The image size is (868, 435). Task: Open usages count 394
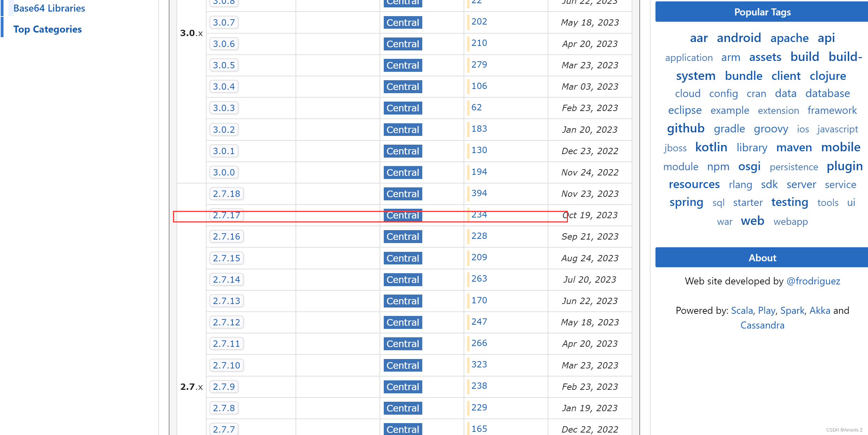pyautogui.click(x=479, y=193)
